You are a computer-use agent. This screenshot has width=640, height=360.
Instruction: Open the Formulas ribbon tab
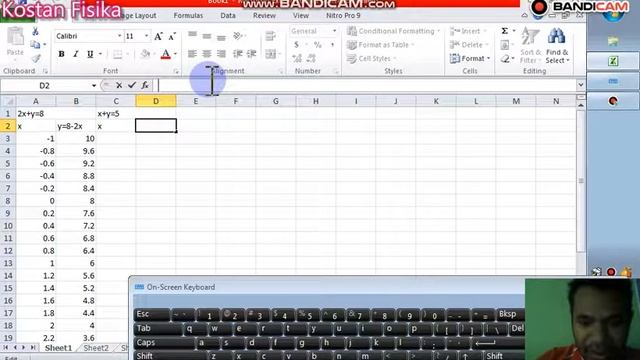188,16
